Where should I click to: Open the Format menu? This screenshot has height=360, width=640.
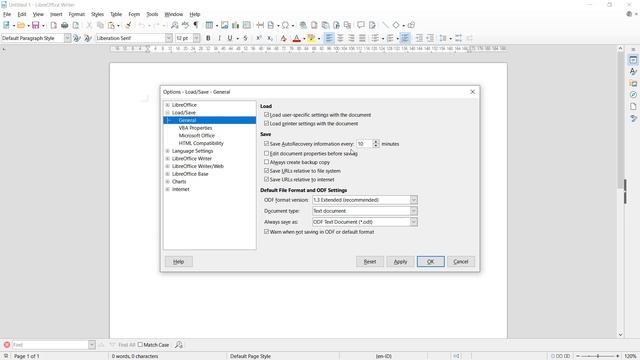pyautogui.click(x=76, y=14)
